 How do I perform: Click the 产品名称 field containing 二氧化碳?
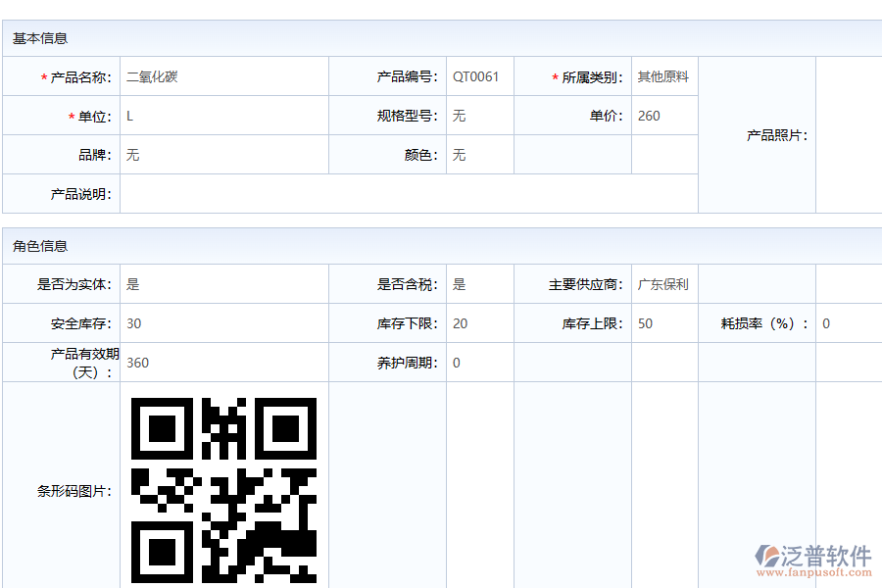[223, 76]
